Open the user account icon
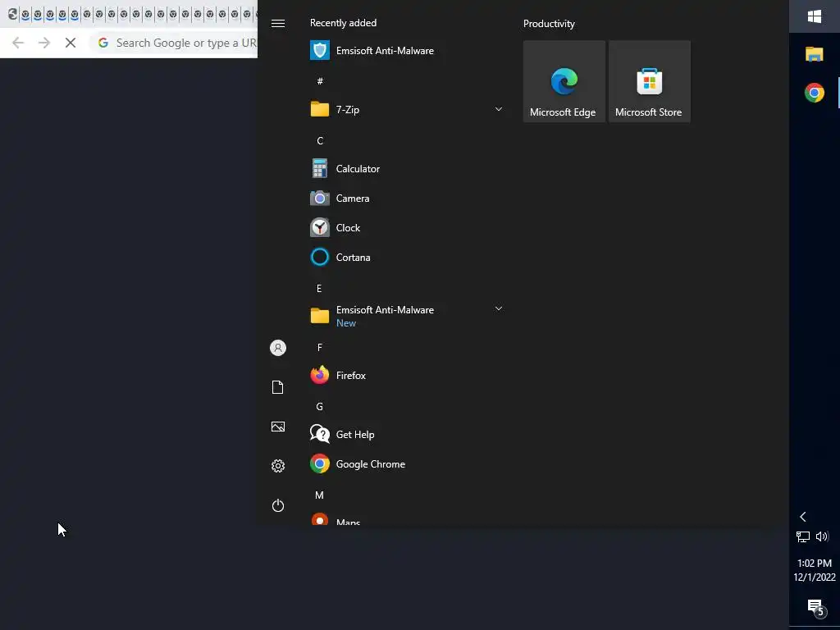 (277, 348)
